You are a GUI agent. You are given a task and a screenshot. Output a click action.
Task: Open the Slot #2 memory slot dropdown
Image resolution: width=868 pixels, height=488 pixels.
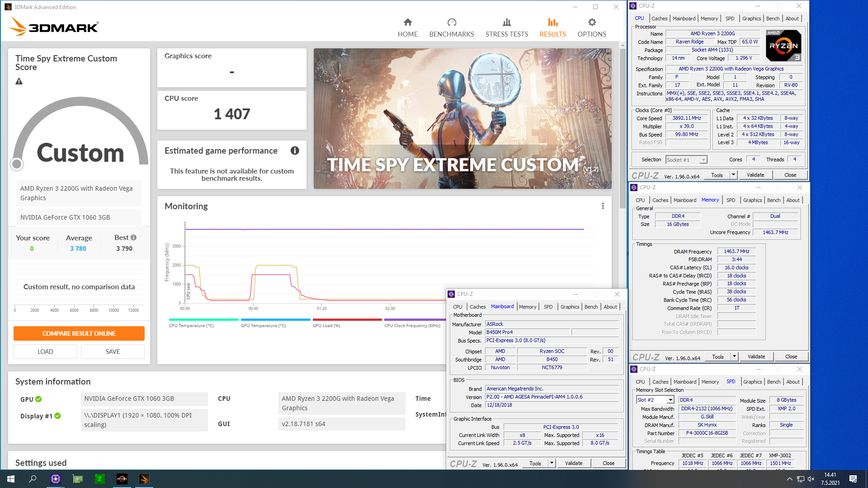[x=655, y=400]
